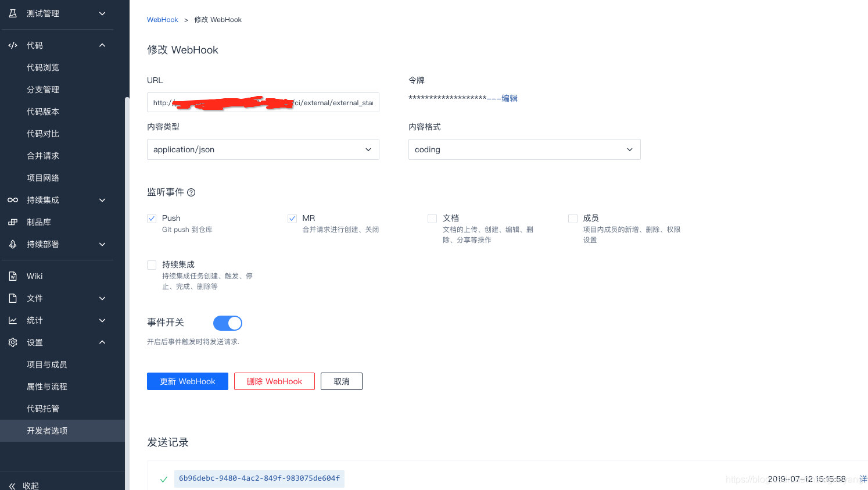Click the 编辑 token link

[x=510, y=98]
